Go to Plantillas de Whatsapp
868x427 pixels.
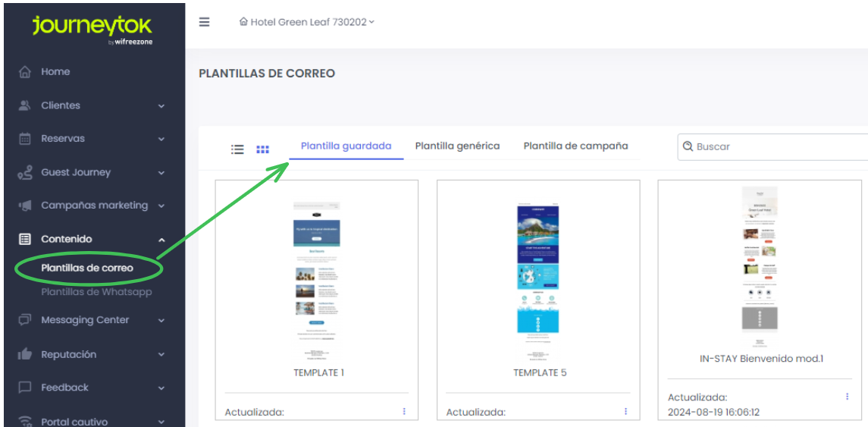[96, 292]
